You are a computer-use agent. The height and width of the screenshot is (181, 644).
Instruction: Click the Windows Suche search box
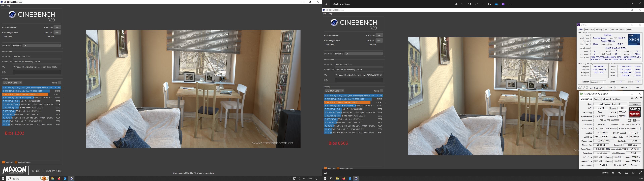point(28,178)
